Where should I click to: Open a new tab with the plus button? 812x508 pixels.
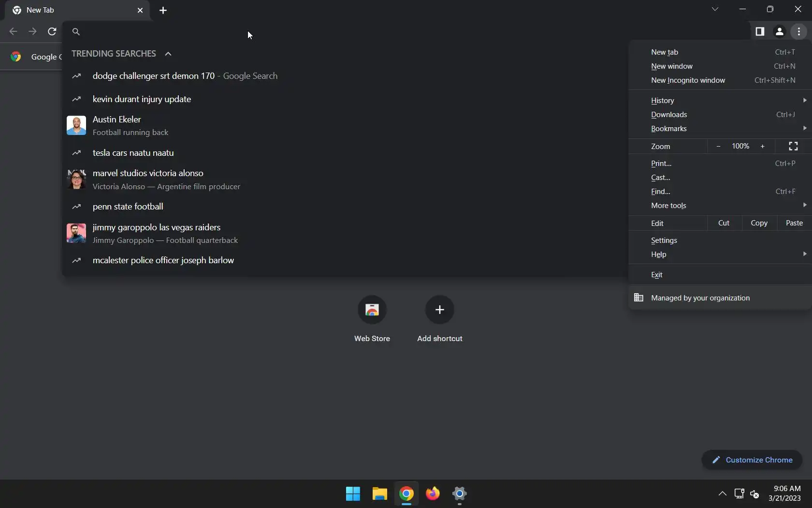tap(163, 10)
